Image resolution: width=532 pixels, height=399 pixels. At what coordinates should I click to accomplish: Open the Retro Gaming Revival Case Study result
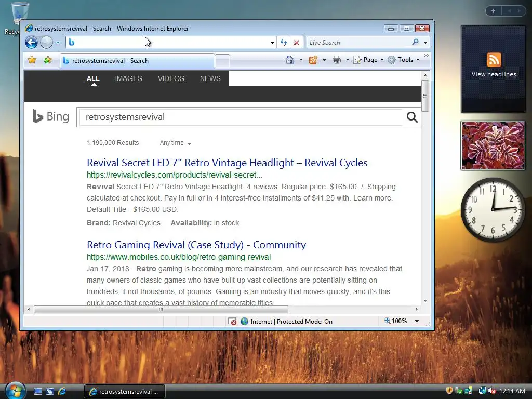pyautogui.click(x=196, y=245)
